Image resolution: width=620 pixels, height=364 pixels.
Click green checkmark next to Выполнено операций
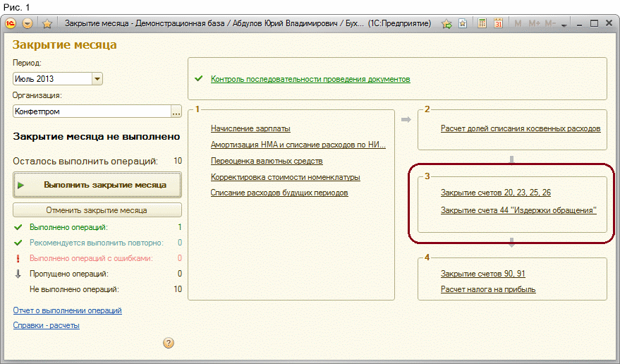pyautogui.click(x=18, y=227)
